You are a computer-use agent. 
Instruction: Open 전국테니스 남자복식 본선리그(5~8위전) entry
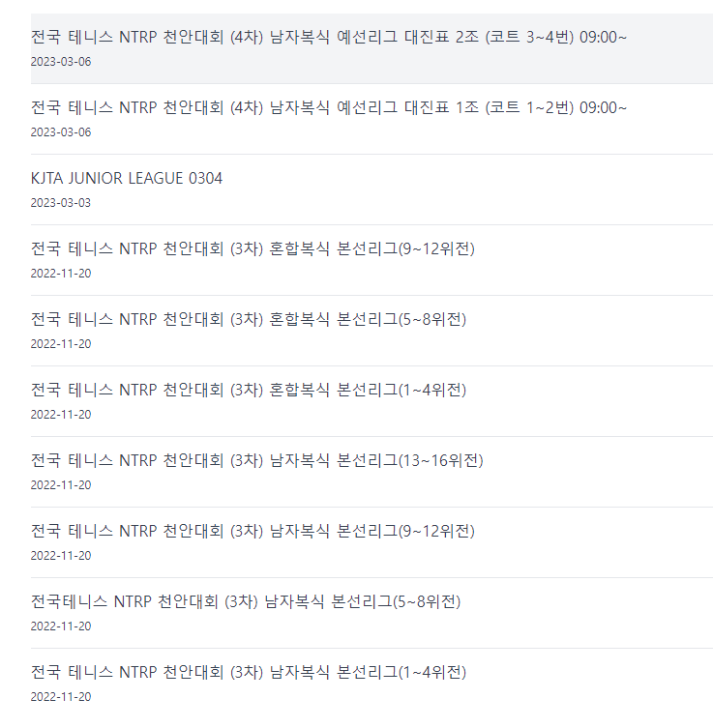coord(246,601)
